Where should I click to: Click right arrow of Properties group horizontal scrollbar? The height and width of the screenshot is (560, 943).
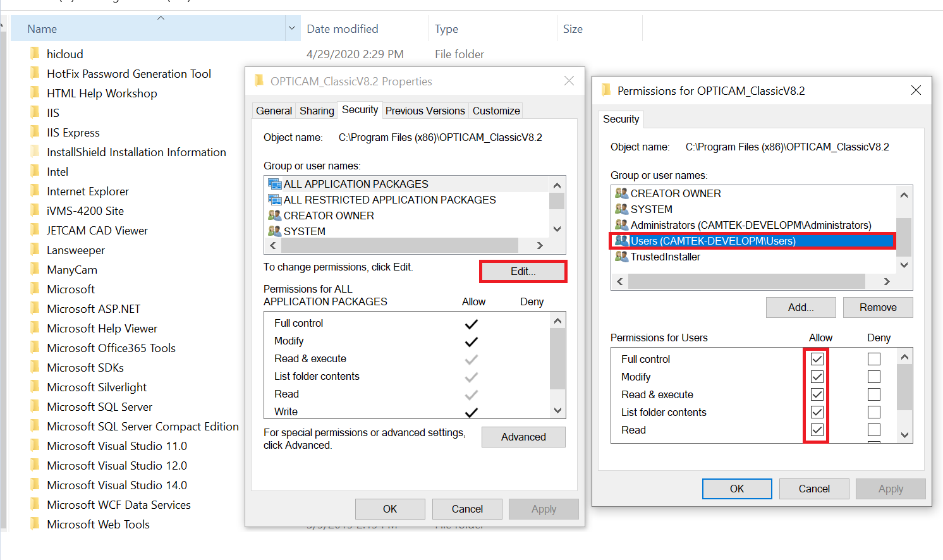540,245
